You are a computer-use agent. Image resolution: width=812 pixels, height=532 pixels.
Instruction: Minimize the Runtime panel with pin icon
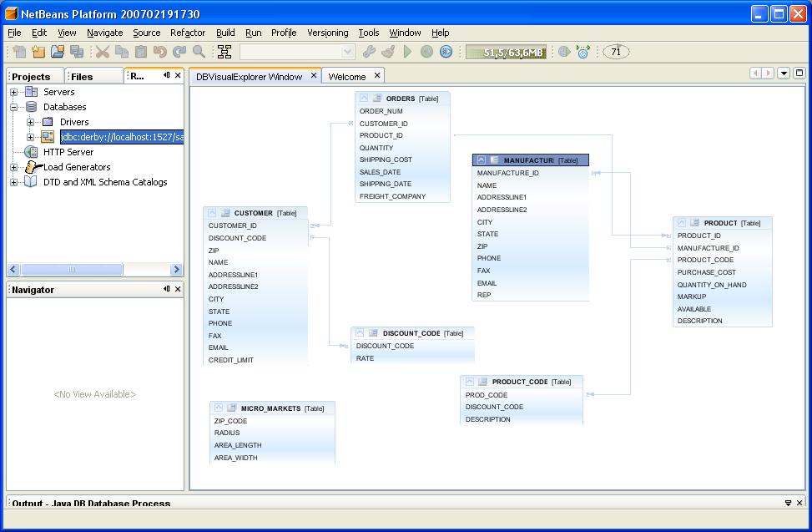point(166,75)
